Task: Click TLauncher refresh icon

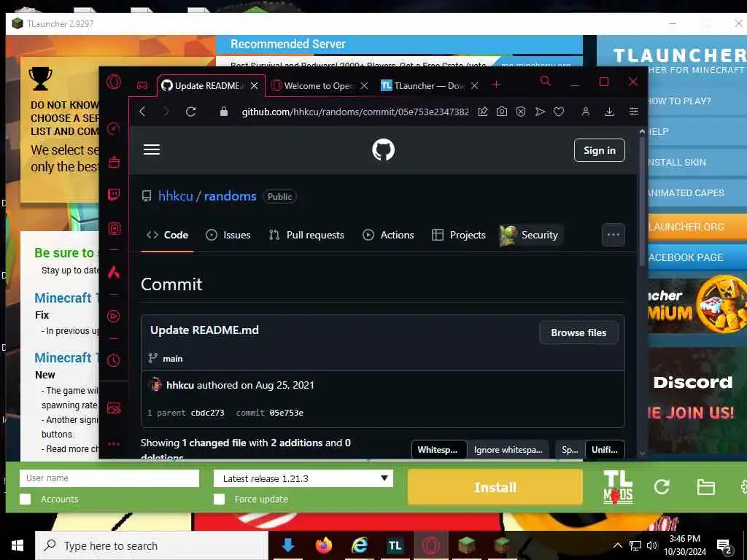Action: click(662, 486)
